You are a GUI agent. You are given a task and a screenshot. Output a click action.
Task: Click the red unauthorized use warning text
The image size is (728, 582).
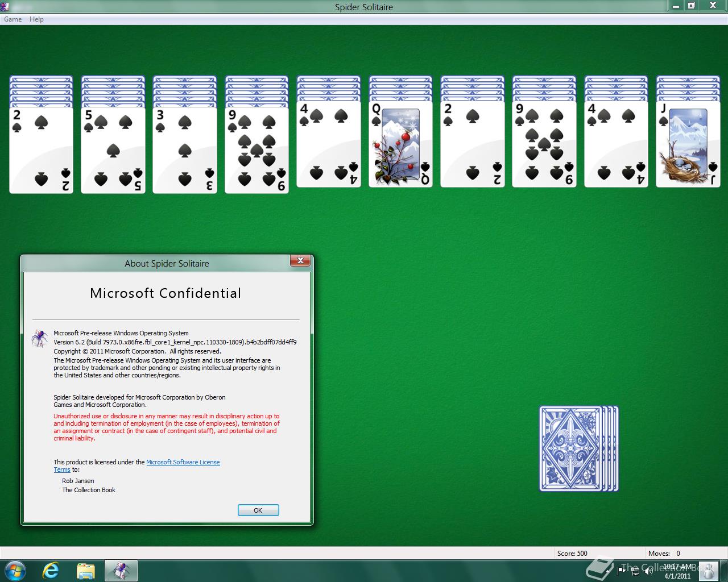[167, 427]
